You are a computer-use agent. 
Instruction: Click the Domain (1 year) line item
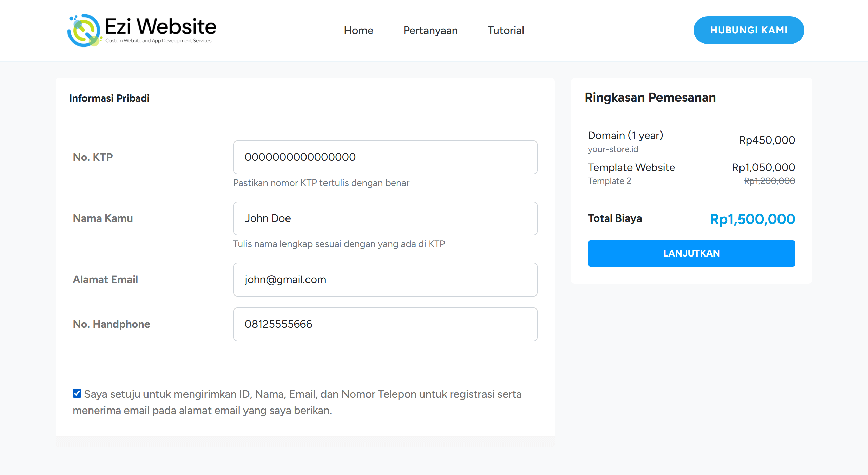(625, 136)
